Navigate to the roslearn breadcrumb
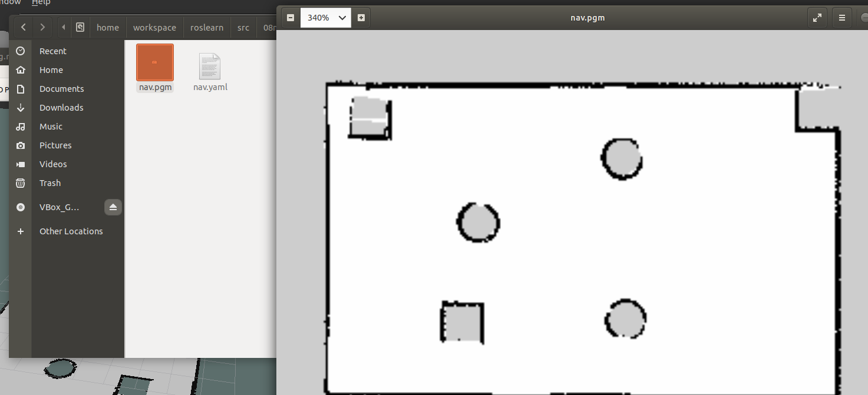 [x=207, y=27]
